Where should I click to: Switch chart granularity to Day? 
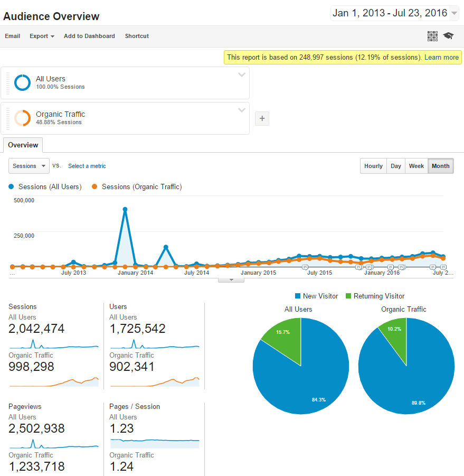(396, 166)
